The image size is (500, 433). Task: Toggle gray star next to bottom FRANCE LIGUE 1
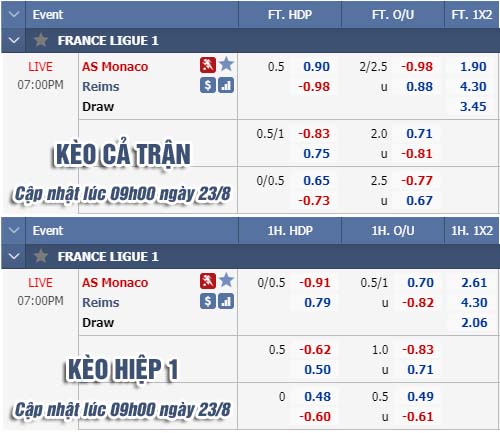coord(41,256)
